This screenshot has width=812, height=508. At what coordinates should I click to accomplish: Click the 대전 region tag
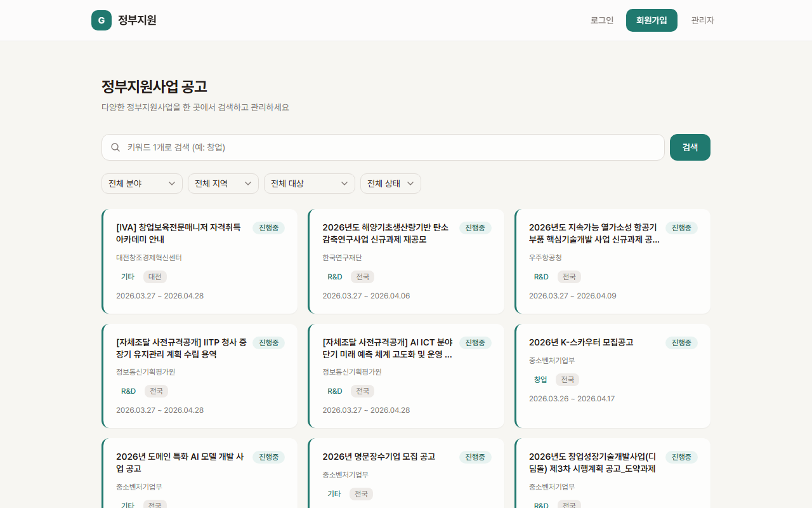155,277
